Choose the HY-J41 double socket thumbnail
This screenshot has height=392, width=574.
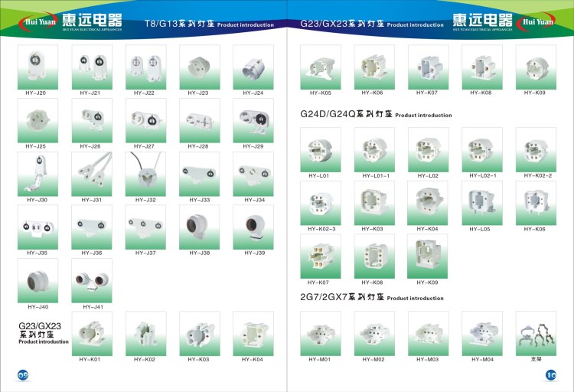(x=91, y=280)
